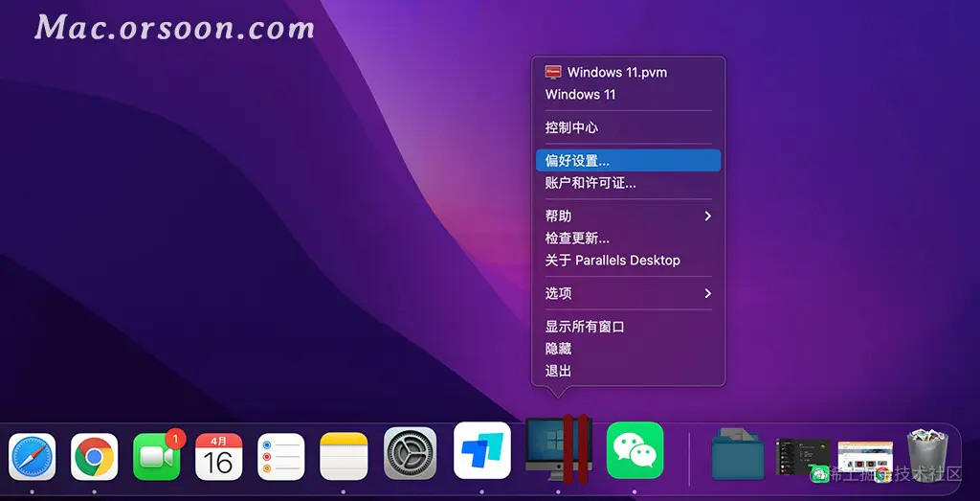Screen dimensions: 980x501
Task: Choose 显示所有窗口 menu item
Action: 628,327
